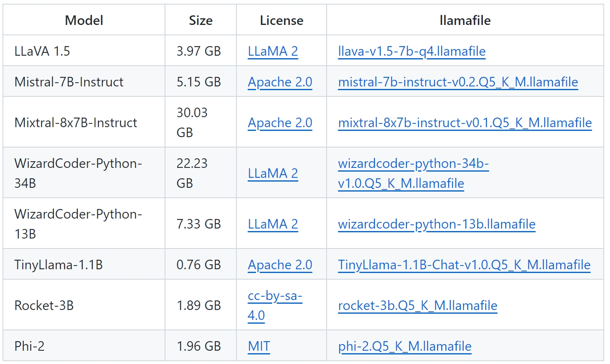The image size is (610, 364).
Task: Open the mistral-7b-instruct-v0.2.Q5_K_M.llamafile link
Action: click(x=458, y=82)
